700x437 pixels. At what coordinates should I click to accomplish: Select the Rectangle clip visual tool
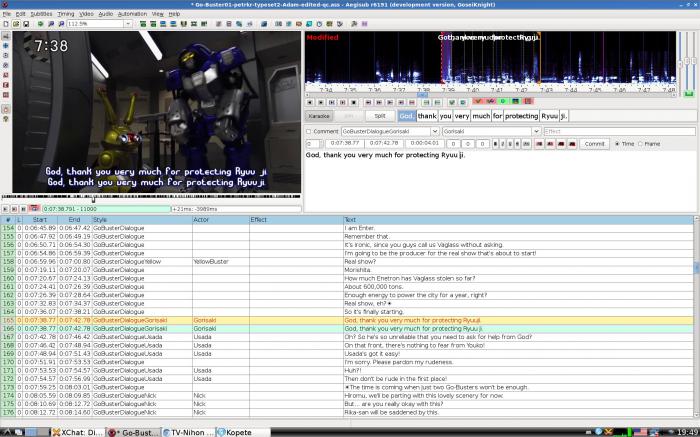[x=6, y=85]
